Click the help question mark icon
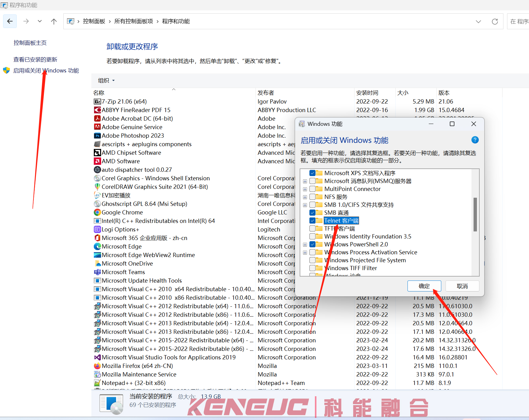Screen dimensions: 529x420 [x=475, y=140]
